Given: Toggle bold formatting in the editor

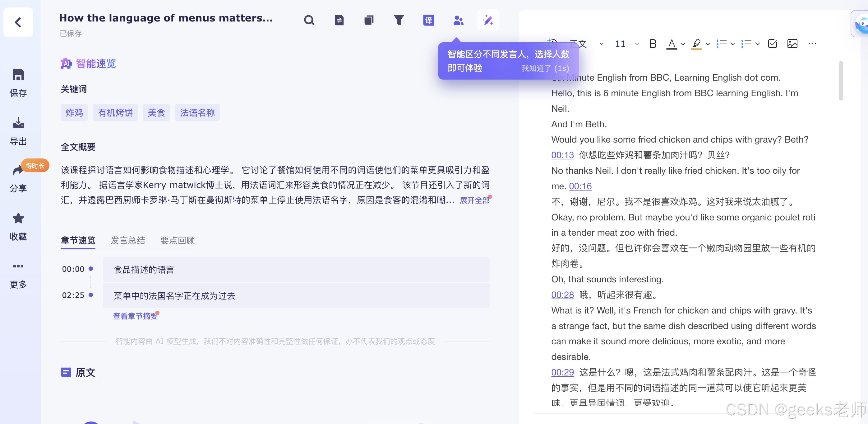Looking at the screenshot, I should [x=653, y=44].
